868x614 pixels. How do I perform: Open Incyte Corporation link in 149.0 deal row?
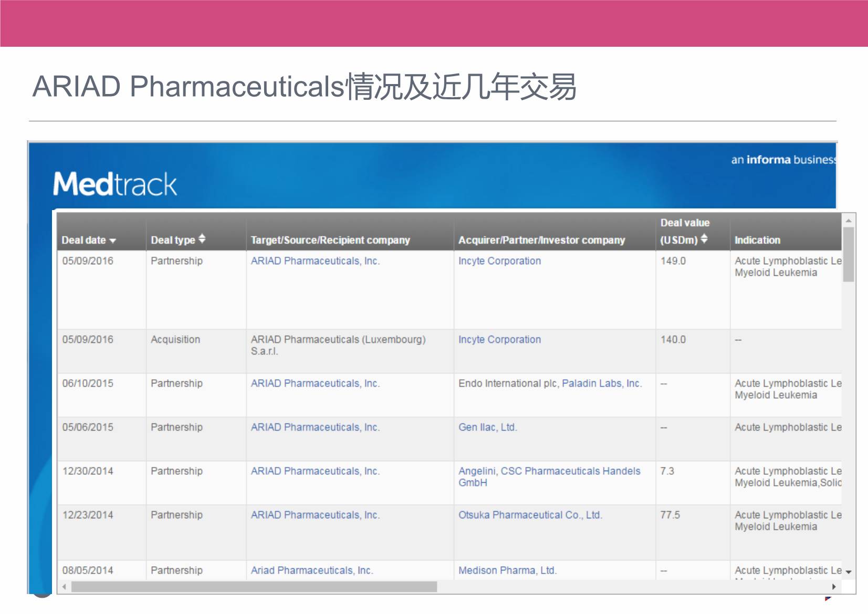tap(499, 261)
